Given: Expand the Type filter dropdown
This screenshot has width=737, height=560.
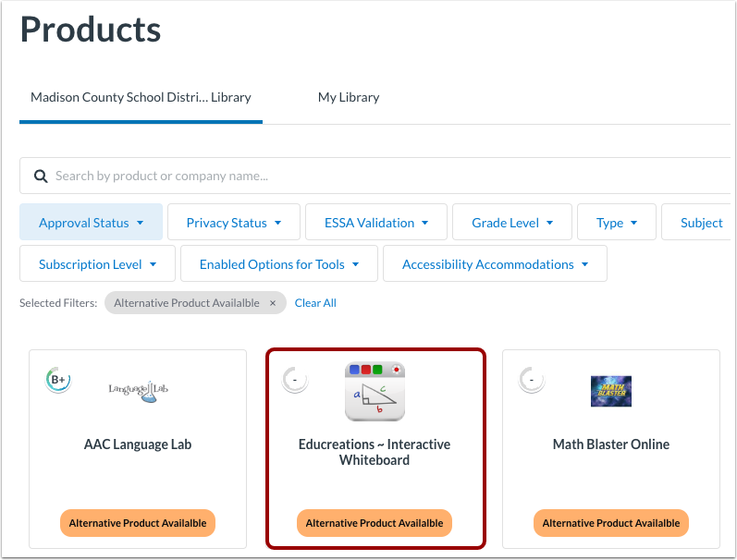Looking at the screenshot, I should point(617,222).
